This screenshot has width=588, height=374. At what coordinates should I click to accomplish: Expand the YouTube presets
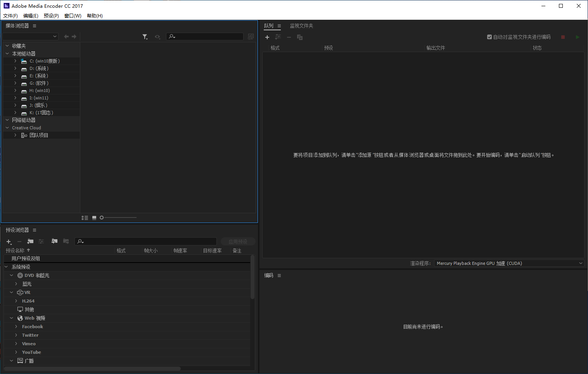[16, 352]
